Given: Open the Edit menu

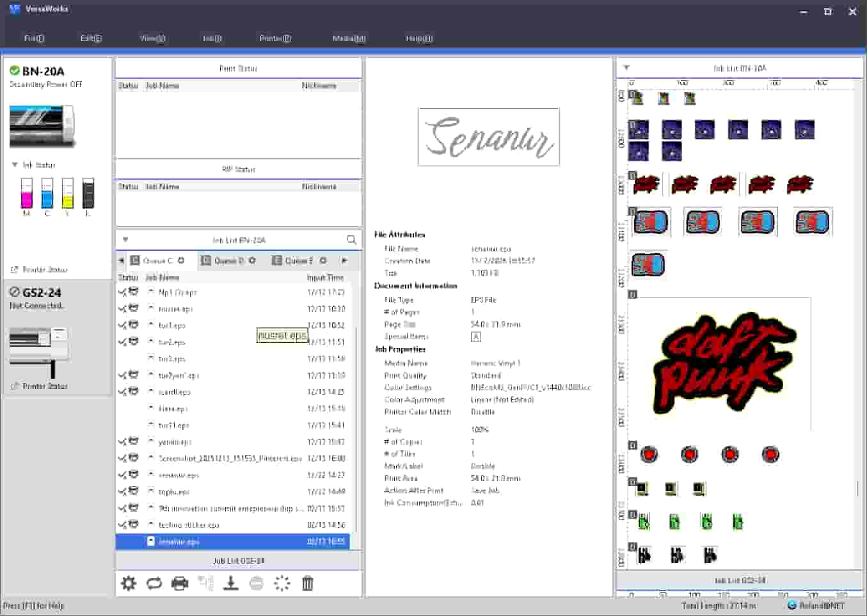Looking at the screenshot, I should tap(91, 38).
